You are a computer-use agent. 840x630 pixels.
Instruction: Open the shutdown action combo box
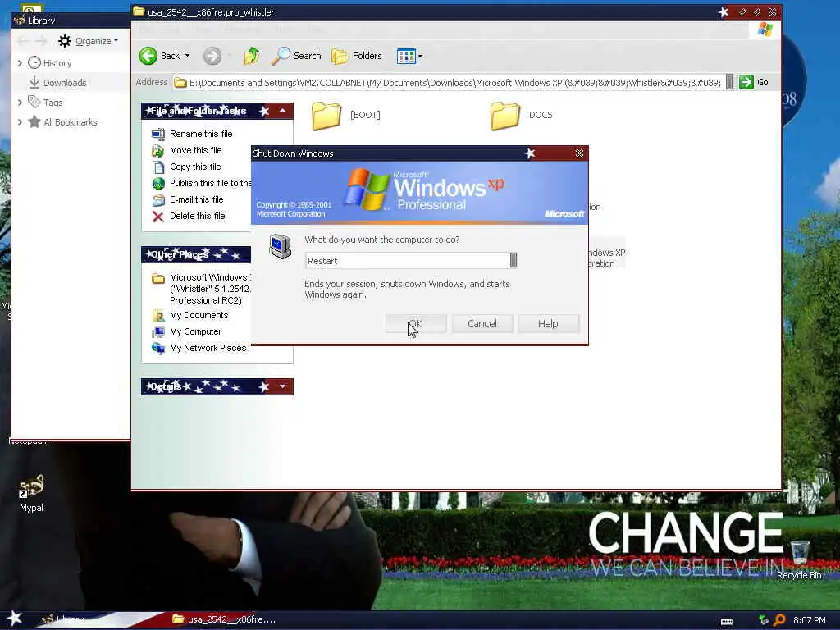coord(411,261)
